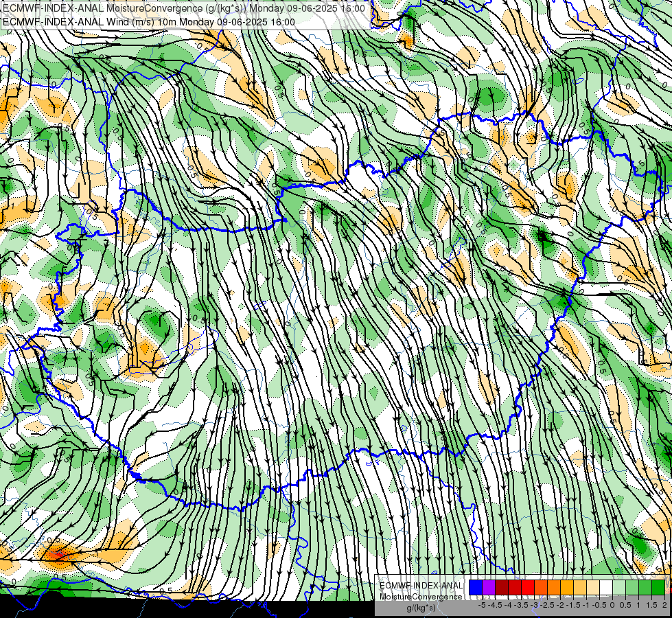Click the 'g/(kg*s)' unit label in legend

coord(421,608)
